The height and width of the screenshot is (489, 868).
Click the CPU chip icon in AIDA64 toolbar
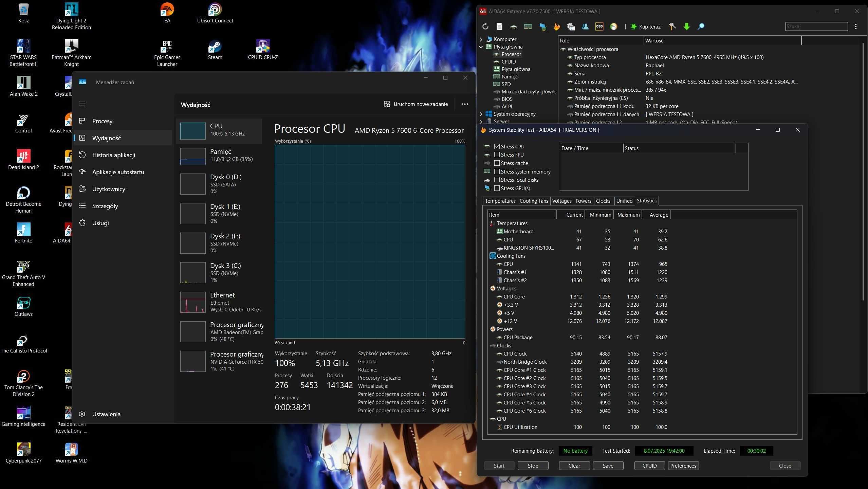514,26
